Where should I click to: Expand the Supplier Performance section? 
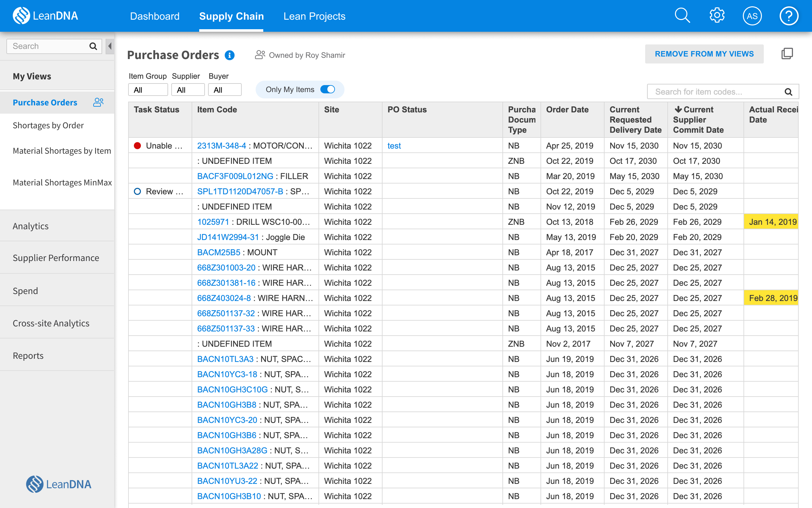[x=57, y=258]
